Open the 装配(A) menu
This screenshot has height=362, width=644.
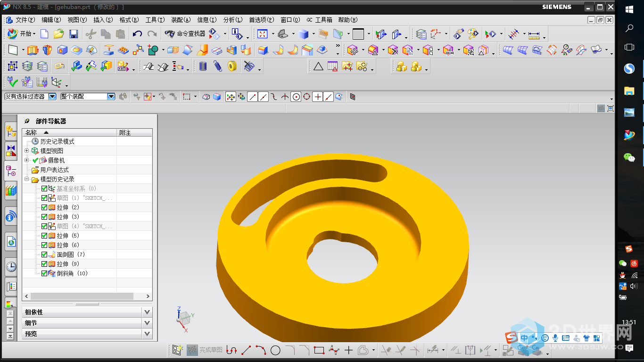tap(181, 20)
